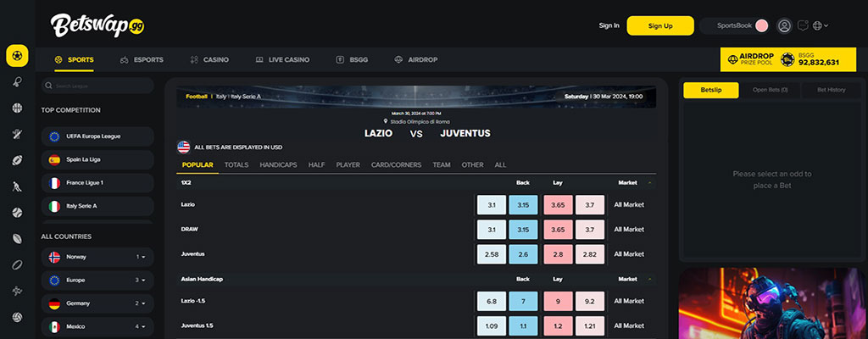Open the HALF market tab
Screen dimensions: 868x339
pos(317,165)
